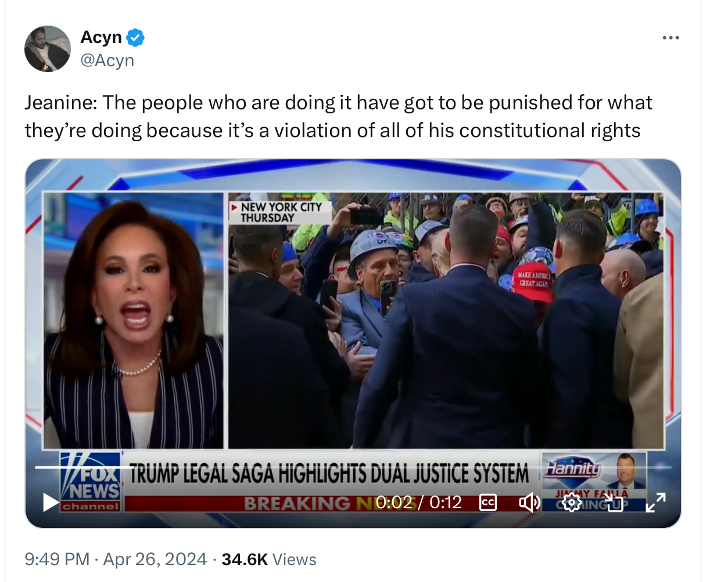Click the tweet text about constitutional rights
The width and height of the screenshot is (728, 582).
(x=338, y=116)
